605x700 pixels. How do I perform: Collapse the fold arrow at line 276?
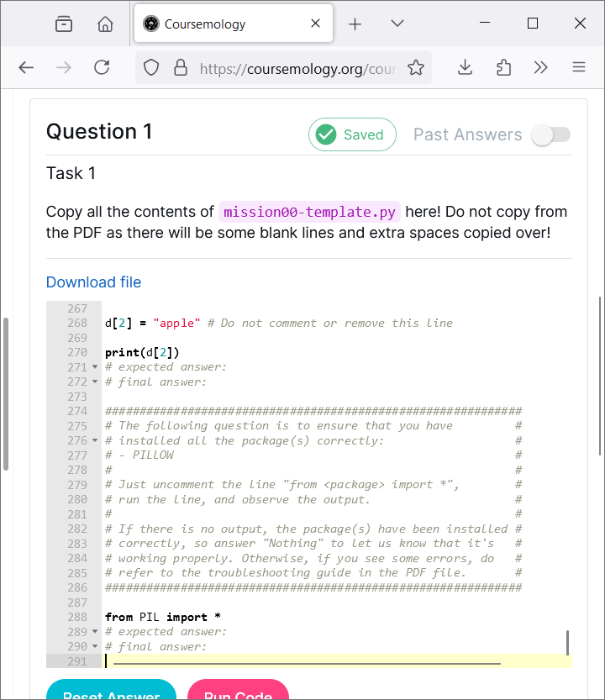[x=95, y=441]
